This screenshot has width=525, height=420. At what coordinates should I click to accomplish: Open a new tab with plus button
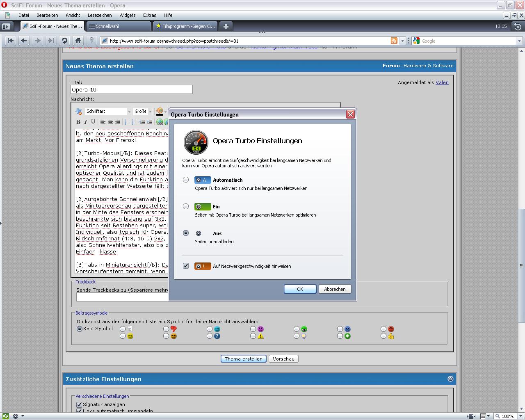click(x=226, y=26)
